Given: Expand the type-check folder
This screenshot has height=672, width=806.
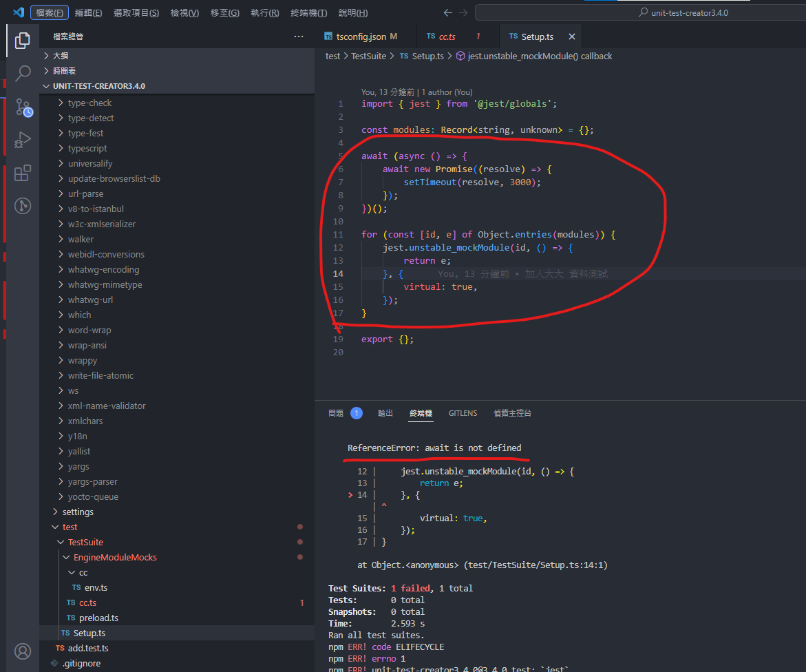Looking at the screenshot, I should coord(177,103).
